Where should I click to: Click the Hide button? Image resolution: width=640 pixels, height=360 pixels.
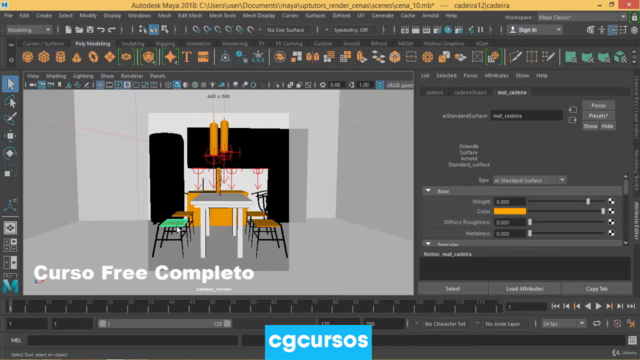(607, 126)
